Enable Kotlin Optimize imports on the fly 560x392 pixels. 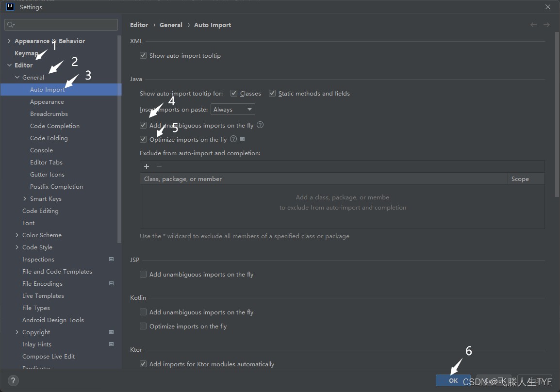point(143,326)
